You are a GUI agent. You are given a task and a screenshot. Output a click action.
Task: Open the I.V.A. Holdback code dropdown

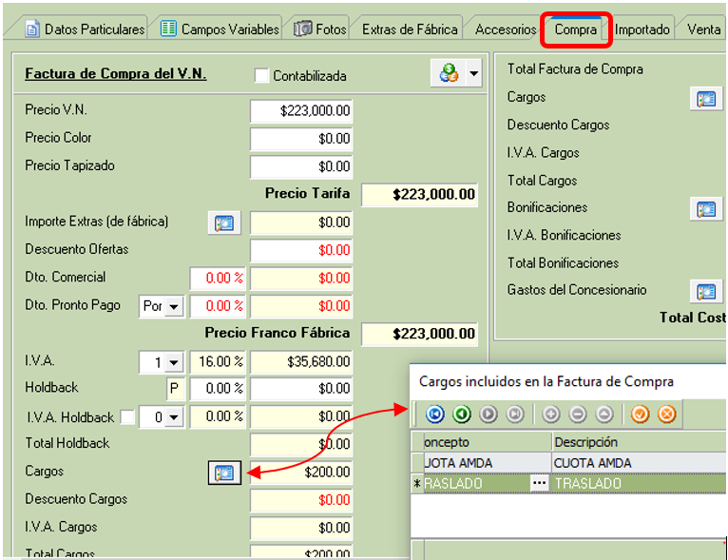tap(173, 417)
